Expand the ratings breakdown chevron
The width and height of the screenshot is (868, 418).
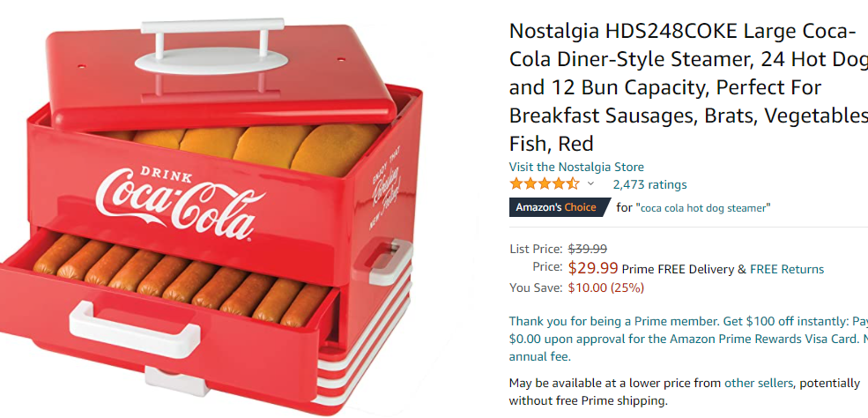coord(590,184)
